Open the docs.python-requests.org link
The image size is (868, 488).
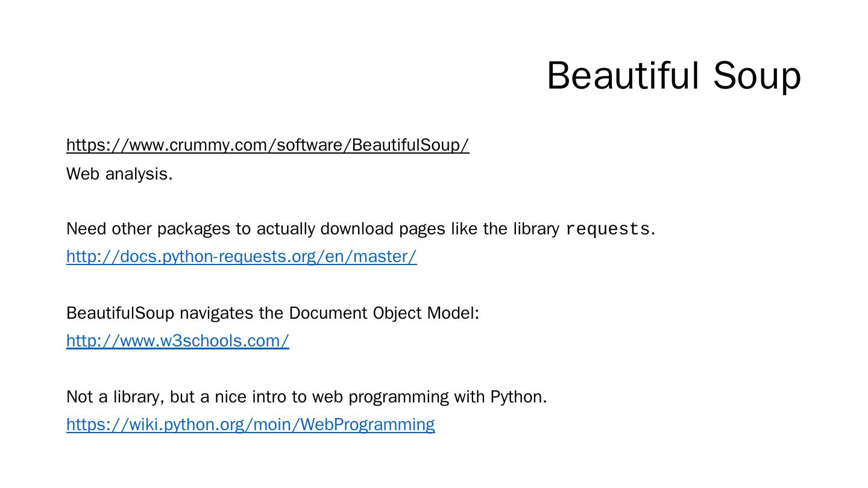tap(241, 257)
